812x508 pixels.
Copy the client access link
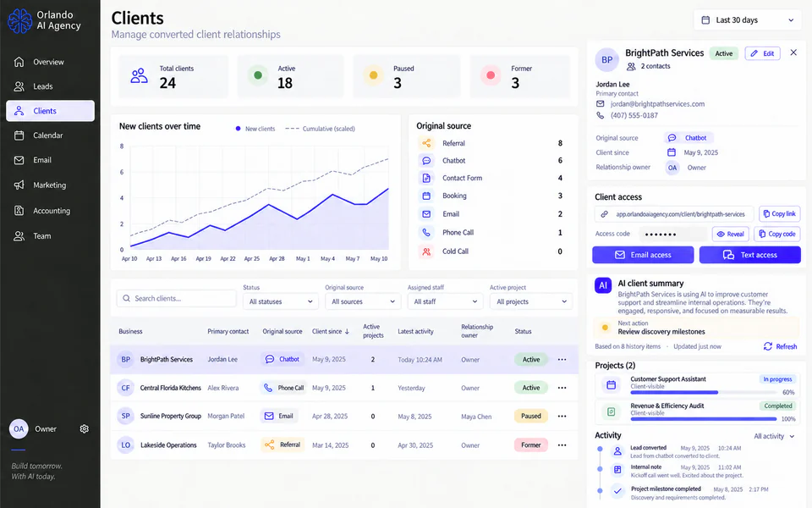(x=779, y=213)
